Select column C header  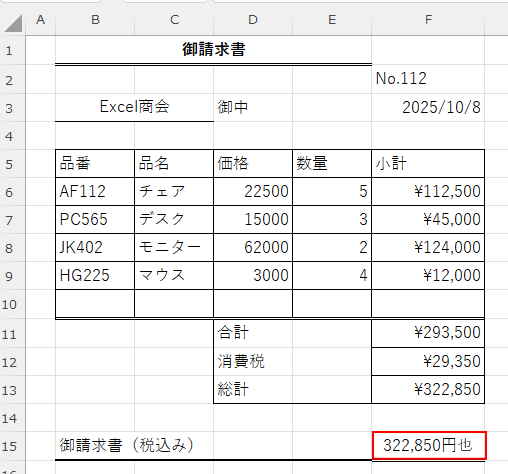[174, 20]
